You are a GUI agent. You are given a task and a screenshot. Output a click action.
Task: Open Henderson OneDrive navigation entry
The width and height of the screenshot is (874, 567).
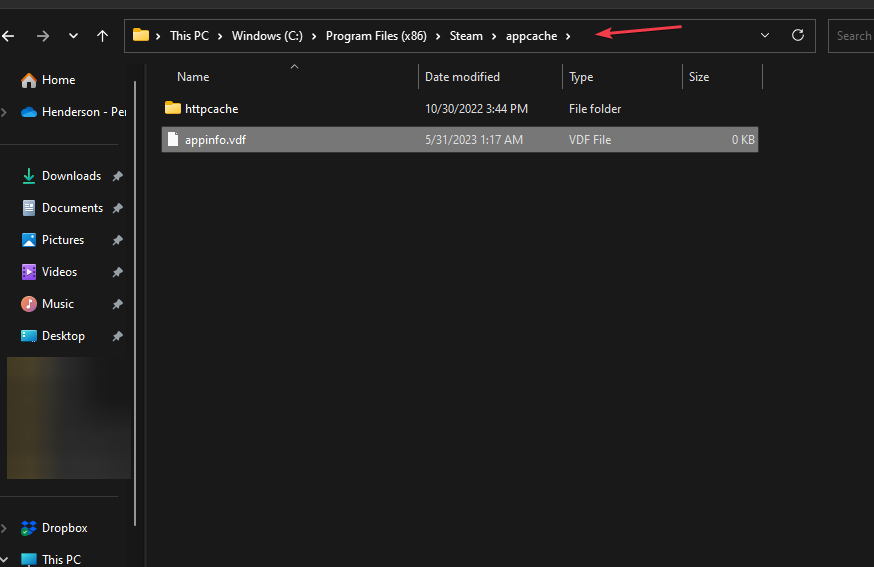84,112
